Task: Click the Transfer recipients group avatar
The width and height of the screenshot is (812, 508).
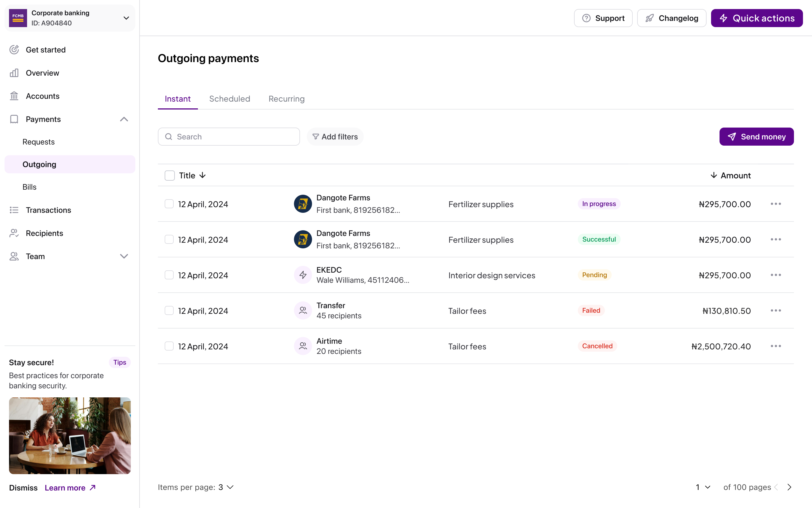Action: tap(303, 311)
